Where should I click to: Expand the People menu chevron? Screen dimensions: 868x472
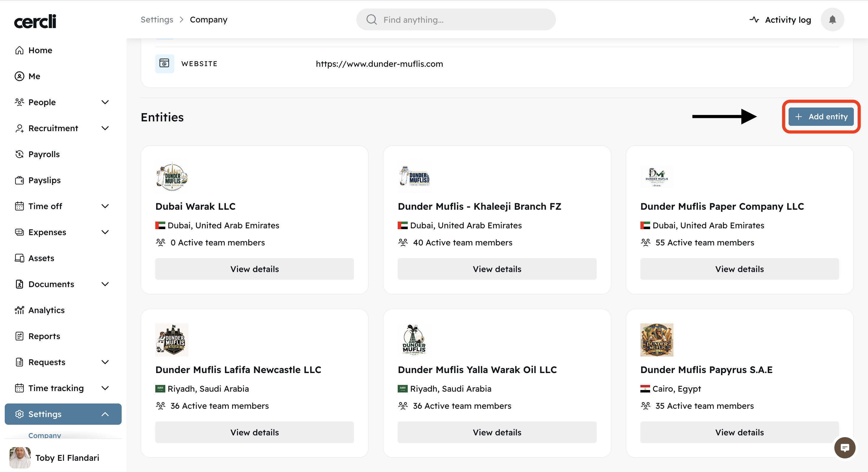105,102
